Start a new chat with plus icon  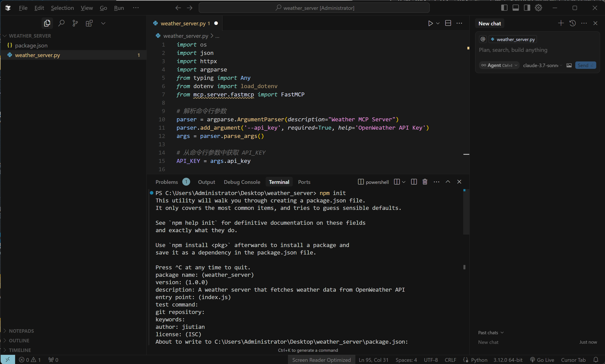[561, 23]
